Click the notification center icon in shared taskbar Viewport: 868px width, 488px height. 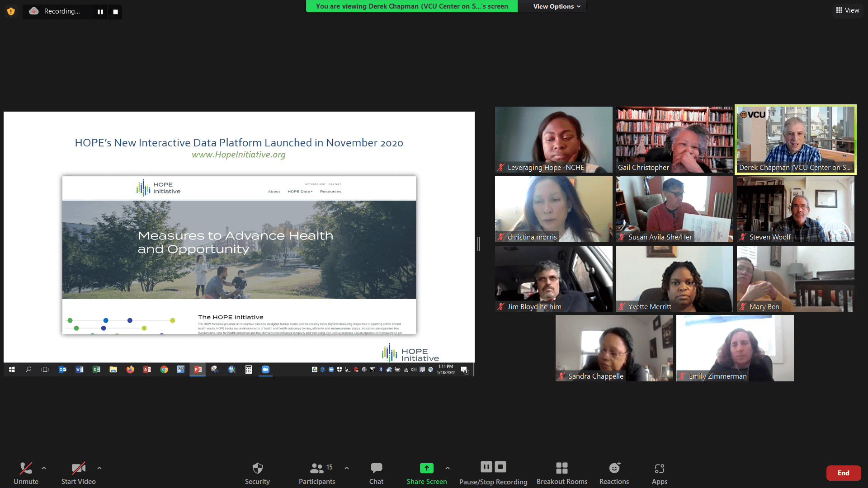pyautogui.click(x=464, y=370)
